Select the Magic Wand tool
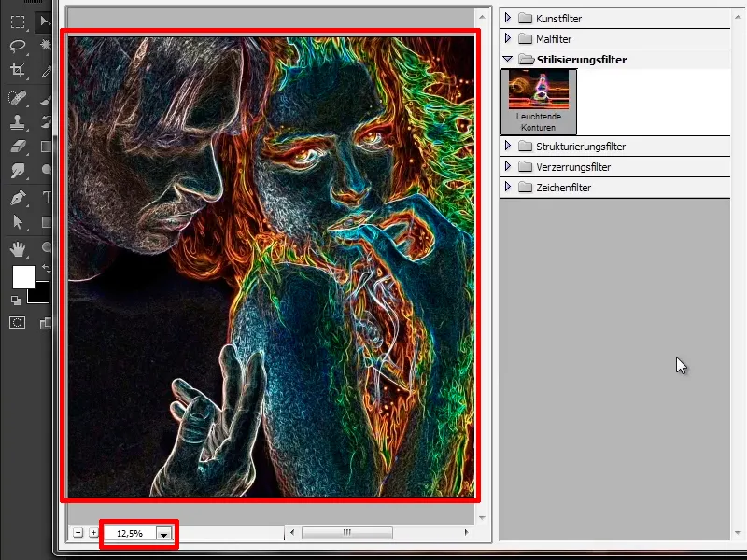Screen dimensions: 747x560 tap(45, 45)
